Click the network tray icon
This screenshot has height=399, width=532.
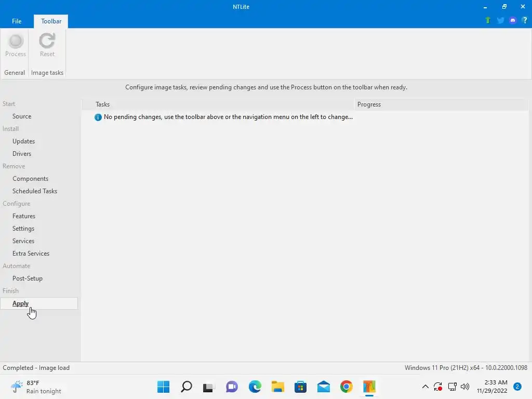tap(452, 387)
